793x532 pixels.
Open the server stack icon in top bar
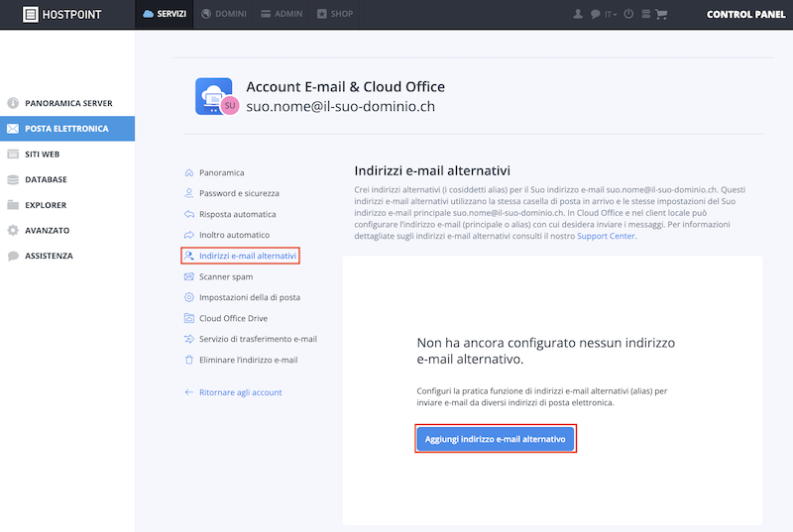646,14
